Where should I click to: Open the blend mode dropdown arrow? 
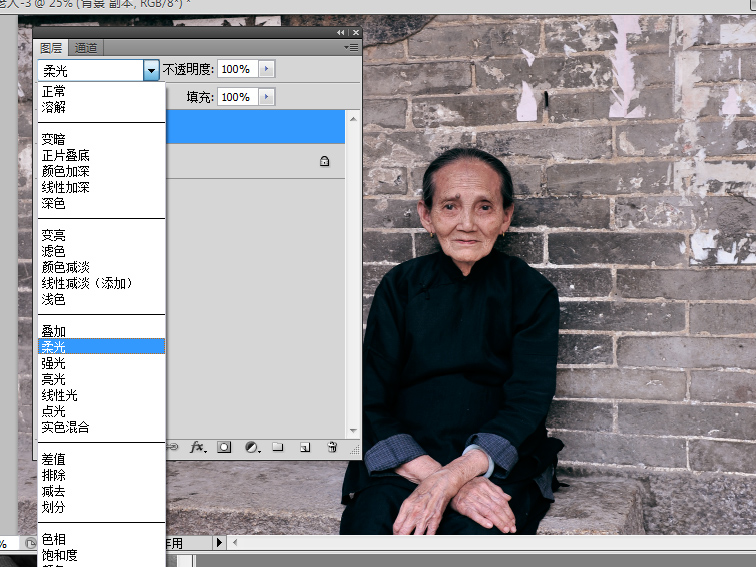pos(151,70)
